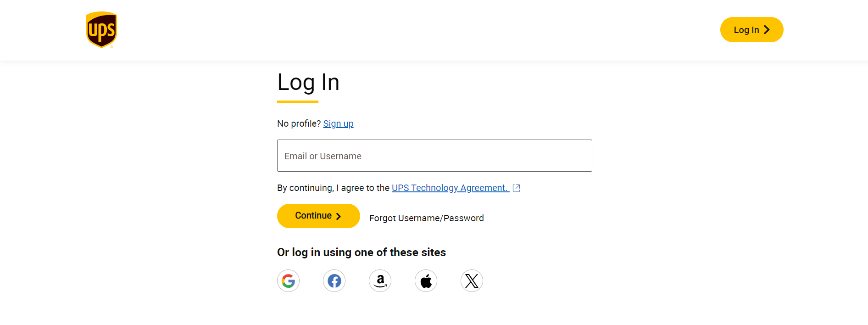Focus the Email or Username field
Screen dimensions: 868x325
[x=434, y=156]
